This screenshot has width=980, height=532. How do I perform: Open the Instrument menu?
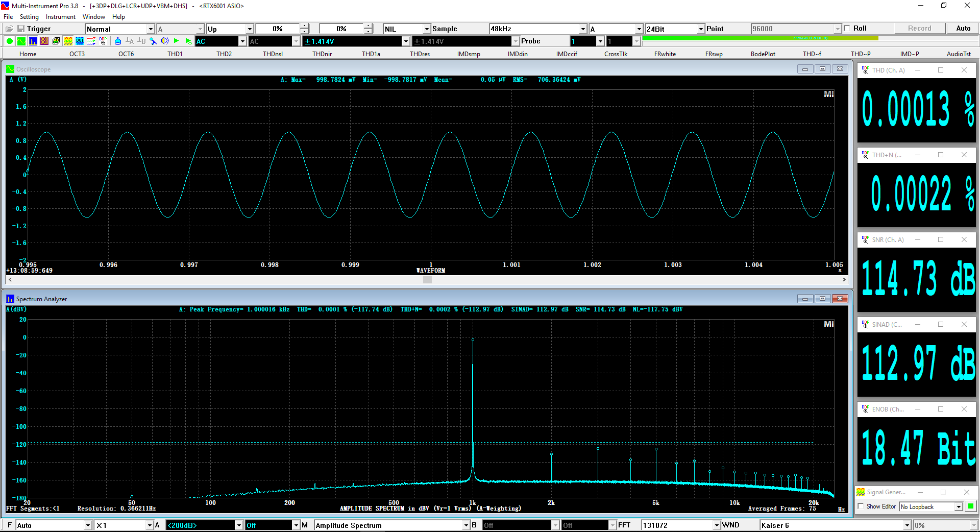coord(60,17)
